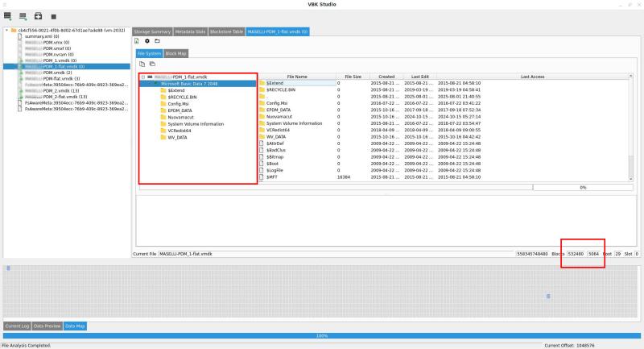Select Config.Msi folder in tree
Image resolution: width=644 pixels, height=349 pixels.
point(178,104)
